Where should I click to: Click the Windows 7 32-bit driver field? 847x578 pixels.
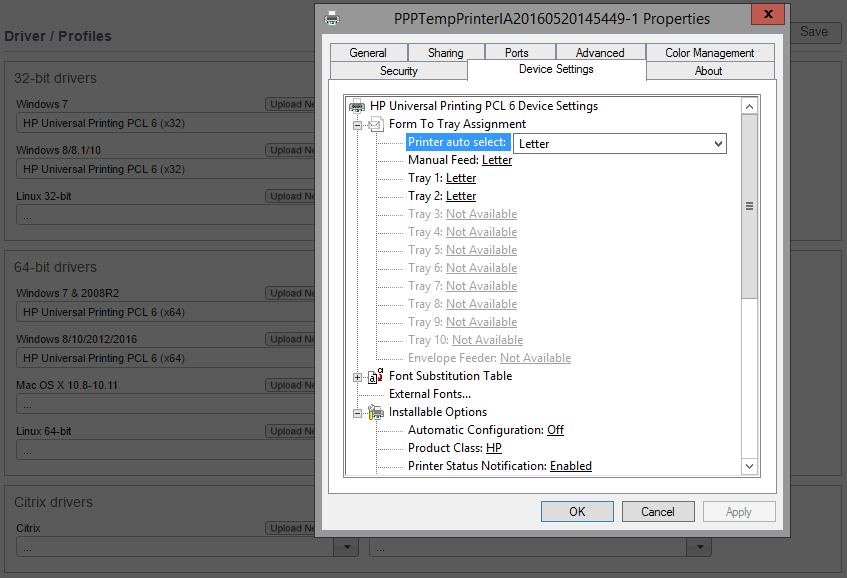[165, 123]
